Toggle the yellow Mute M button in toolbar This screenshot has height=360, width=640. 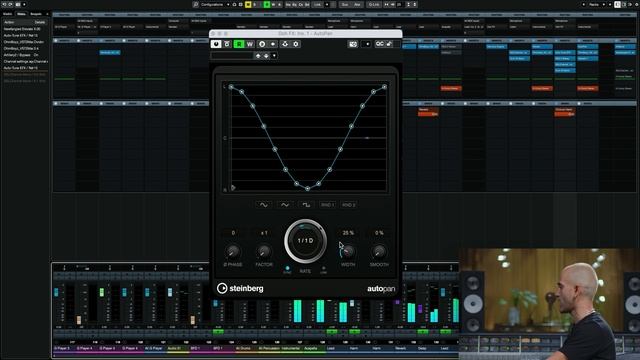248,4
